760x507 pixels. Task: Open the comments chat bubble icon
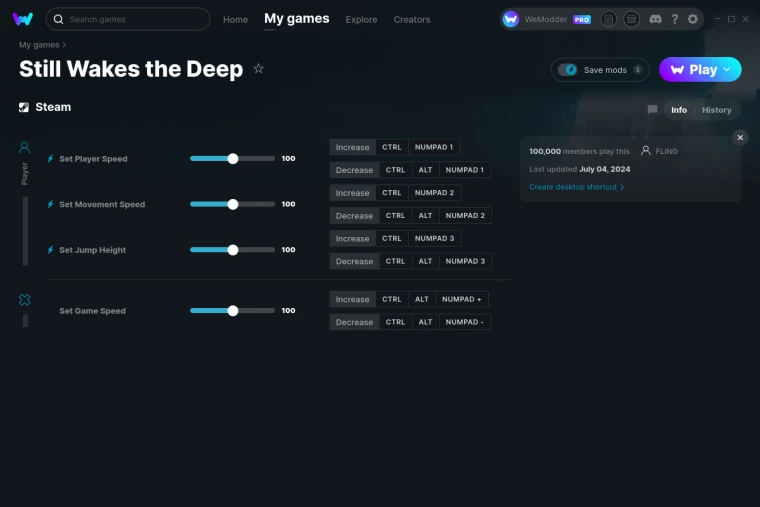[652, 110]
